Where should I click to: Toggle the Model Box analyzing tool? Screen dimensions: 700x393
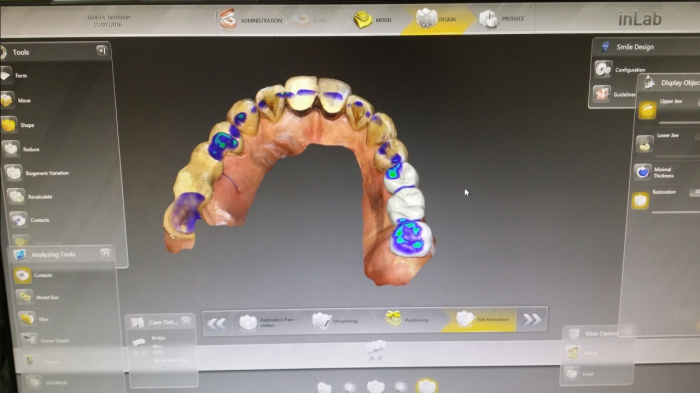click(x=38, y=297)
